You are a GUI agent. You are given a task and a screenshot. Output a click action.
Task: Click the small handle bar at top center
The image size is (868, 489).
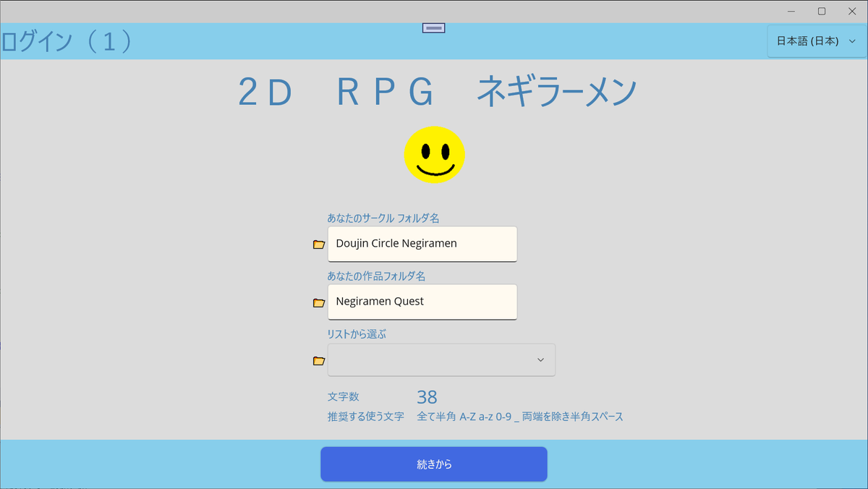pyautogui.click(x=434, y=27)
